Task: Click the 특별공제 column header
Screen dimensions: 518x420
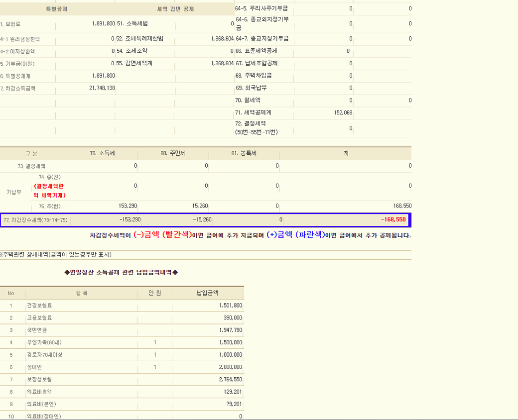Action: point(56,9)
